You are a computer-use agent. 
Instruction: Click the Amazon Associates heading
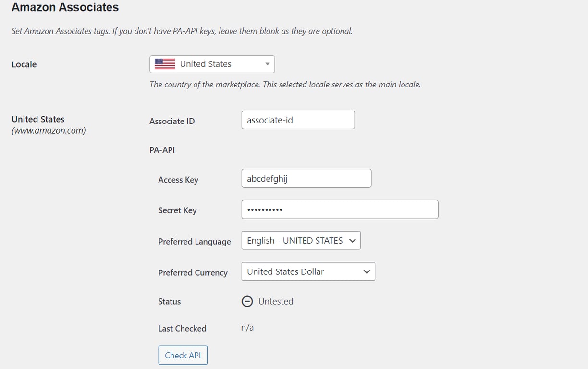[65, 7]
